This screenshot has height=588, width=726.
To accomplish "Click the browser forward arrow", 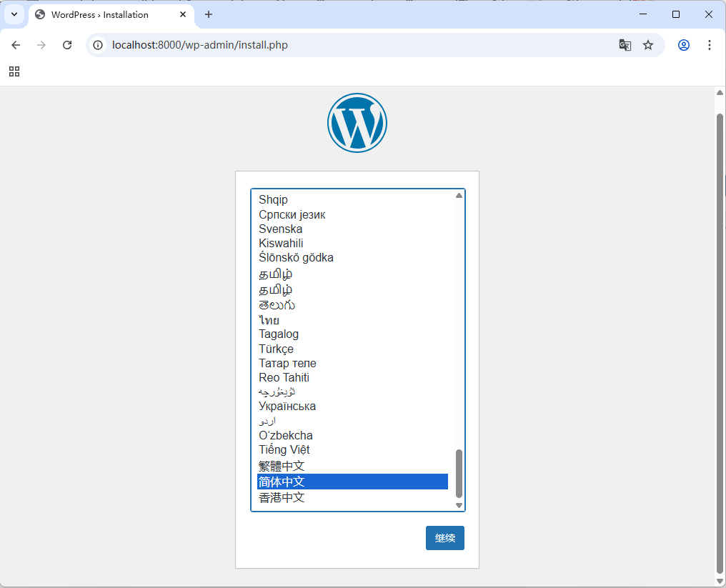I will 41,45.
